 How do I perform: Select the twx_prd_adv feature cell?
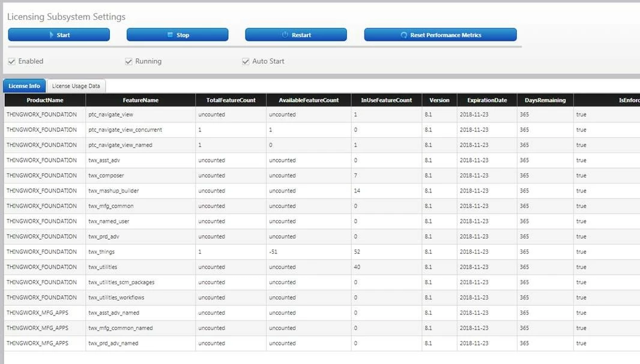pos(140,236)
